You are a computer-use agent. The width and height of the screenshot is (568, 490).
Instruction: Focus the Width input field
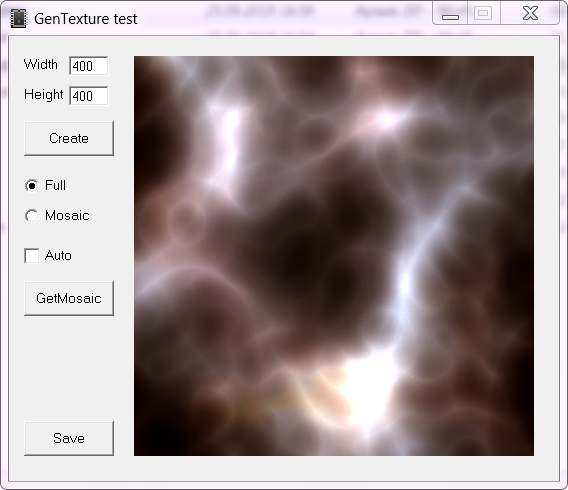pos(88,66)
